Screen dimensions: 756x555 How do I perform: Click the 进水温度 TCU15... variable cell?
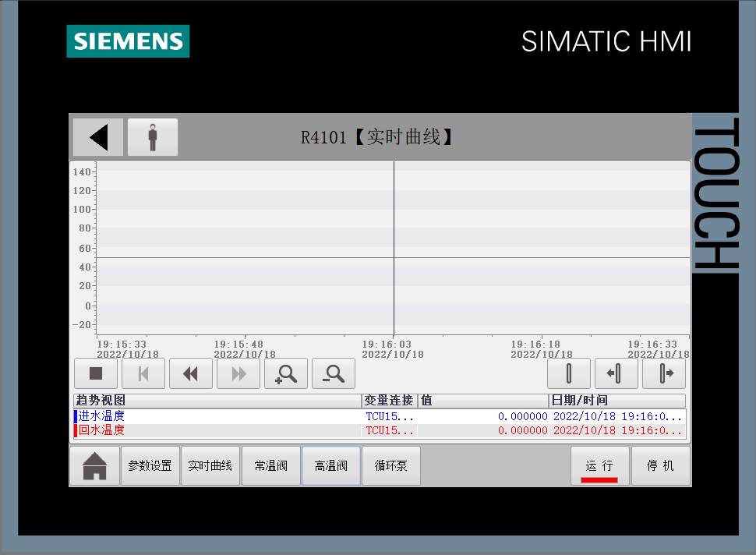[390, 416]
